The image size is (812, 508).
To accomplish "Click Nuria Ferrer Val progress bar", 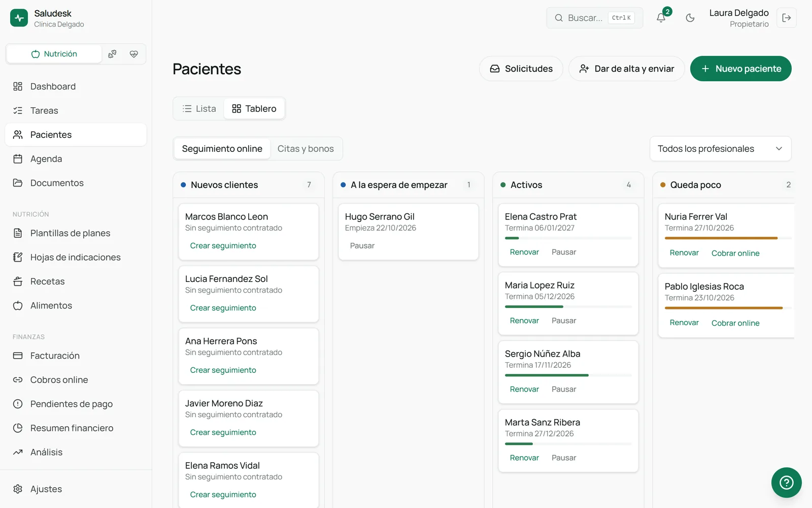I will [728, 238].
